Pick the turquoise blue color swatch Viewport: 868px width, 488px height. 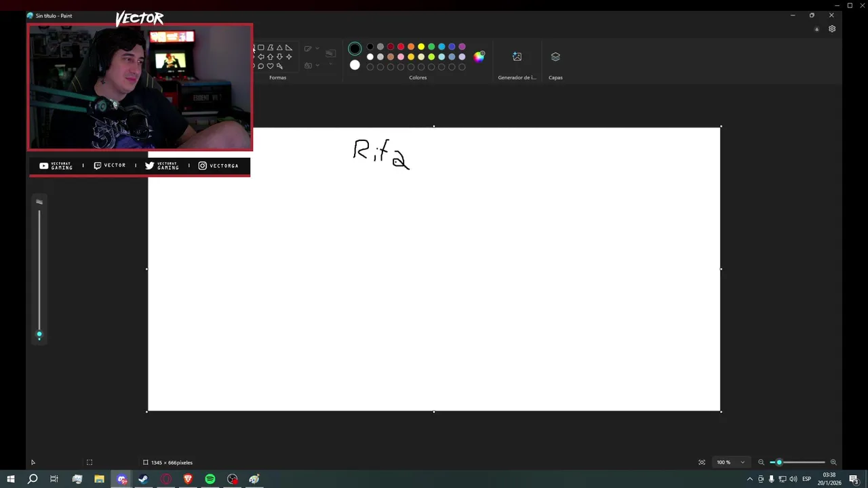(x=441, y=47)
